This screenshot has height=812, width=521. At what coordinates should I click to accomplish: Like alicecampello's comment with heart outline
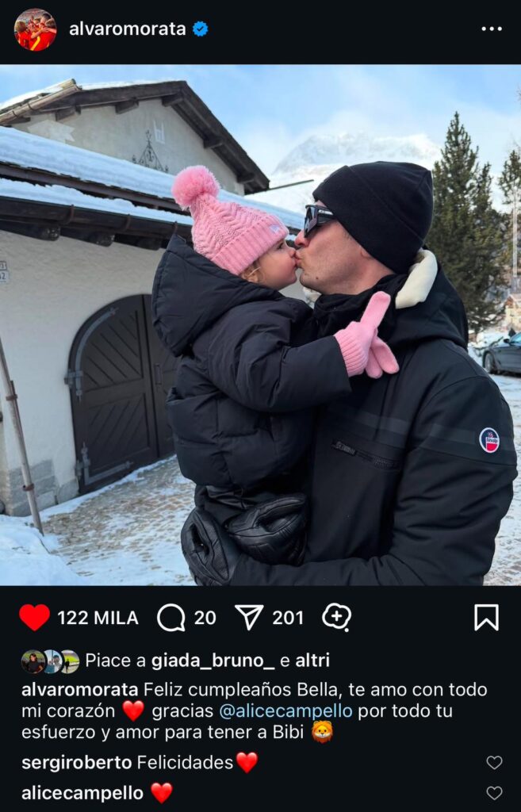[494, 793]
